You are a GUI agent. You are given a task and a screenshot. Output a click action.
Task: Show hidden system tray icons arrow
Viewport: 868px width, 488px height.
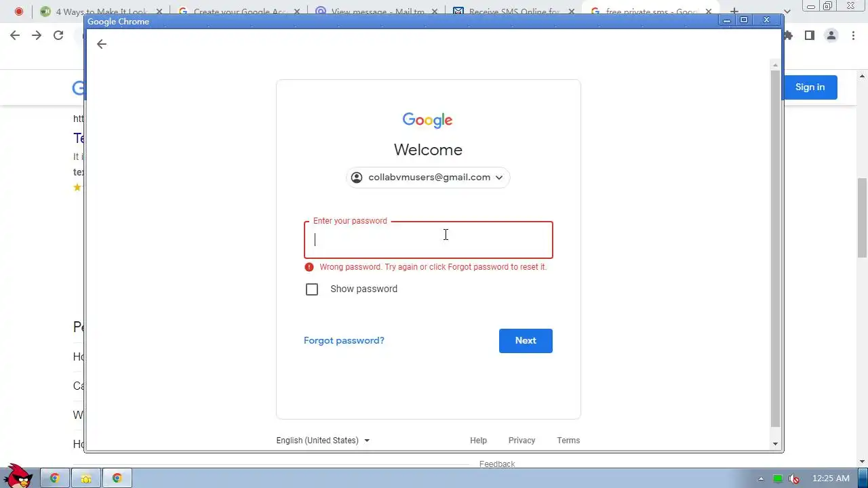point(761,479)
